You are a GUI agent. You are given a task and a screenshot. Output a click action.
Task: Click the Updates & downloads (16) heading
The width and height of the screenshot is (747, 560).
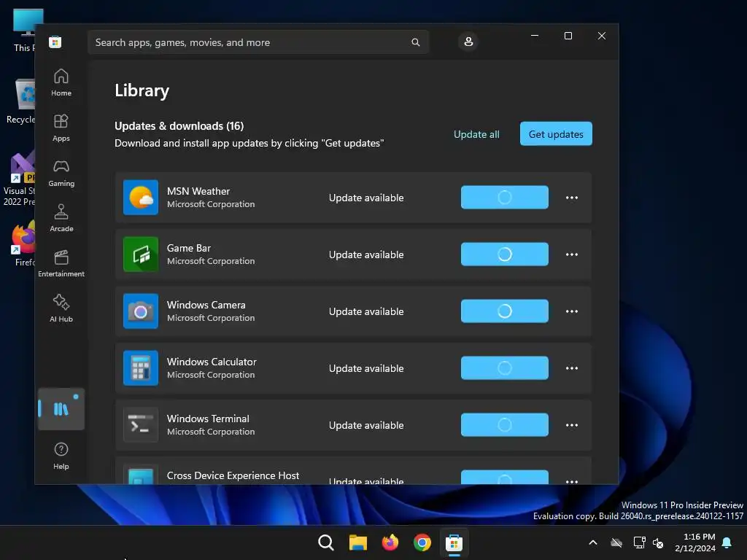click(x=179, y=125)
